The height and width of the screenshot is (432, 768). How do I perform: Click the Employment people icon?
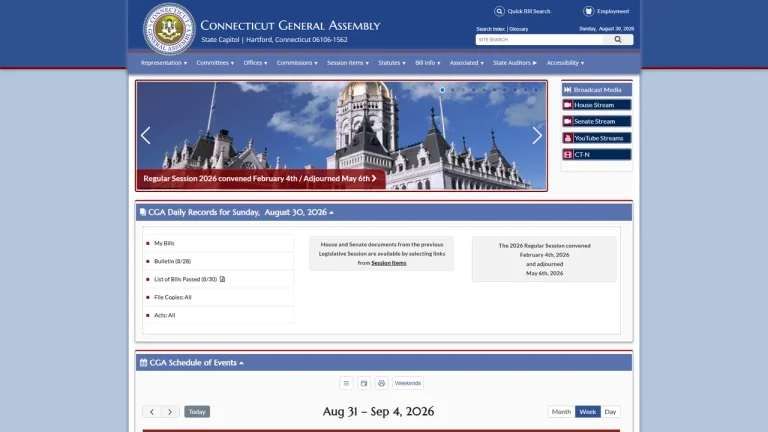point(588,11)
